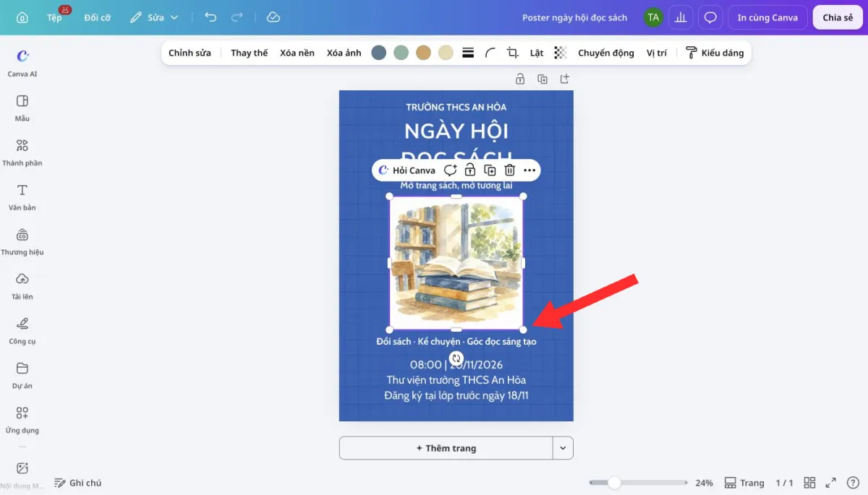The width and height of the screenshot is (868, 495).
Task: Open the Dự án projects panel
Action: pos(22,375)
